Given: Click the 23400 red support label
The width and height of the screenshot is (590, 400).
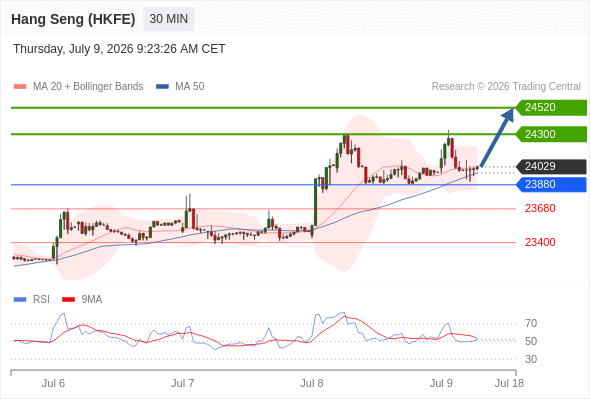Looking at the screenshot, I should point(540,242).
